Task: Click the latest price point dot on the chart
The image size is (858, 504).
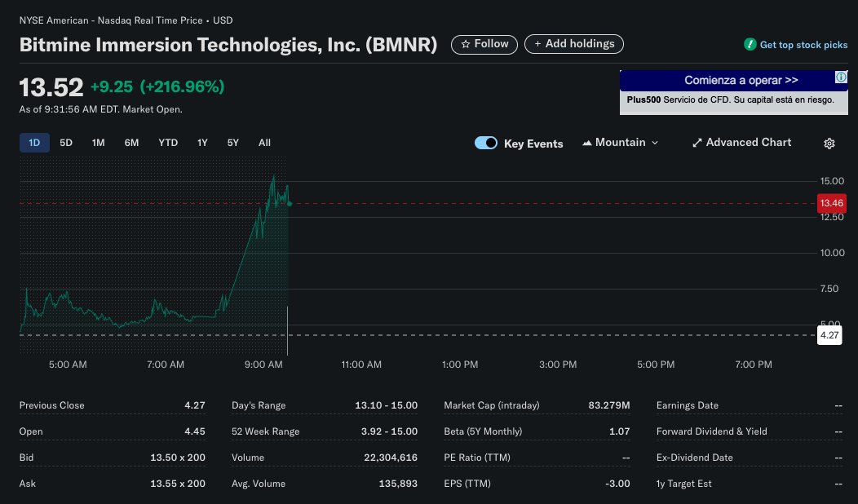Action: click(x=289, y=204)
